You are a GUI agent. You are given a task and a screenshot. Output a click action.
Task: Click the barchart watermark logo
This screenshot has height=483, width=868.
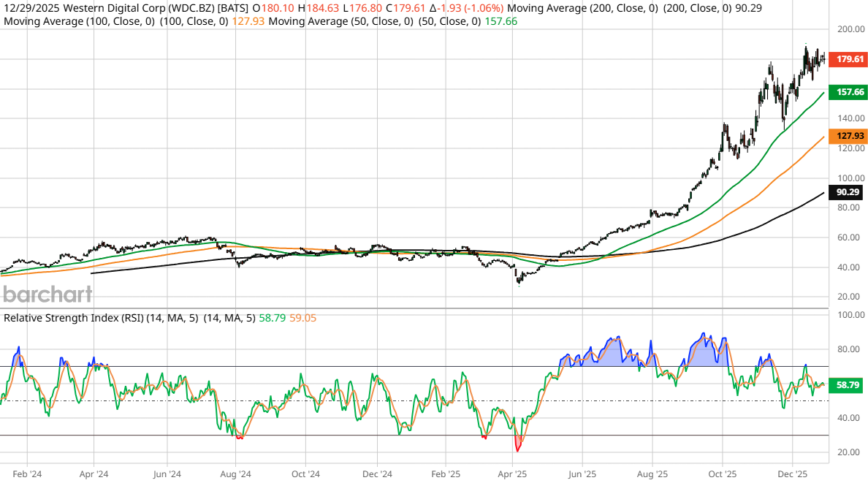47,294
